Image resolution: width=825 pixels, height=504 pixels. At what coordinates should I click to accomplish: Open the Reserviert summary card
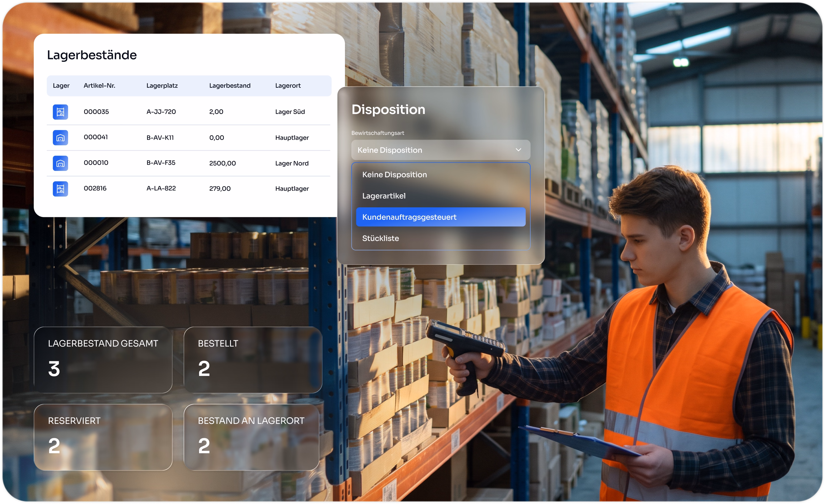coord(103,437)
